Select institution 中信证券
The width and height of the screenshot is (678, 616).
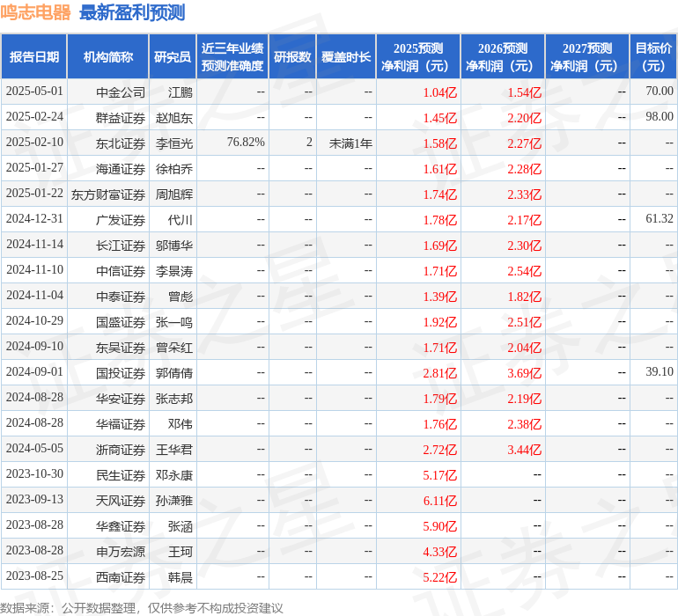[121, 271]
